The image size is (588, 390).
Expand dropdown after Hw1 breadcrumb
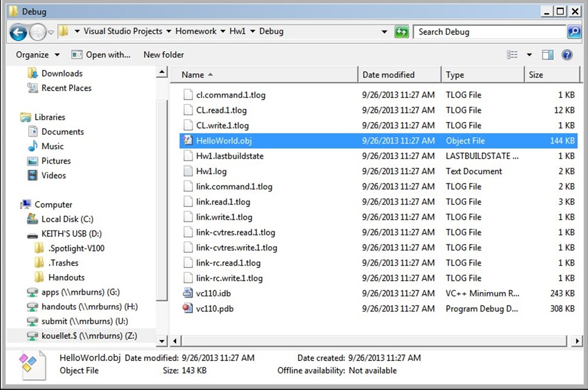point(252,31)
